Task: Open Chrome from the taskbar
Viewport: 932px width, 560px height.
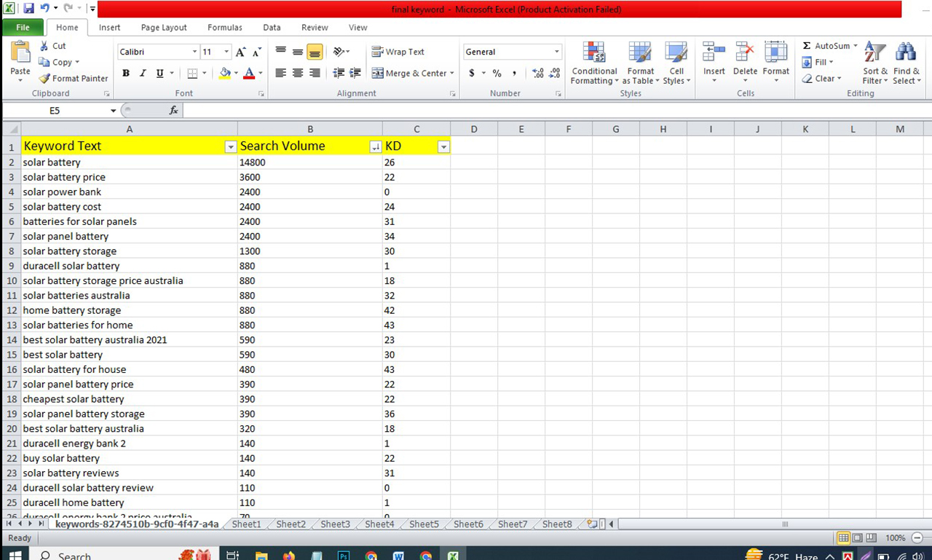Action: pyautogui.click(x=371, y=555)
